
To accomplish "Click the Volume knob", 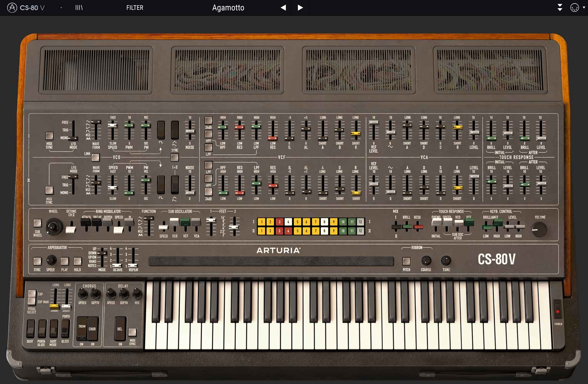I will (539, 229).
